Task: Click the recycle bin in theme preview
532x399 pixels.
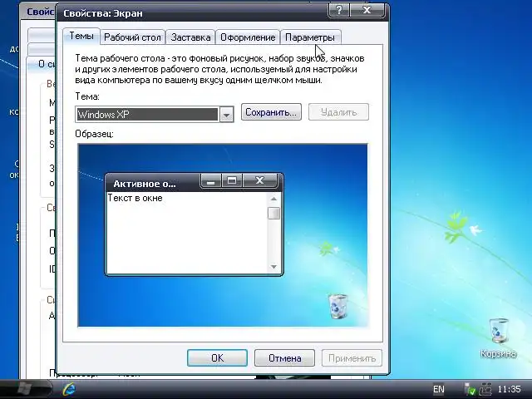Action: [338, 307]
